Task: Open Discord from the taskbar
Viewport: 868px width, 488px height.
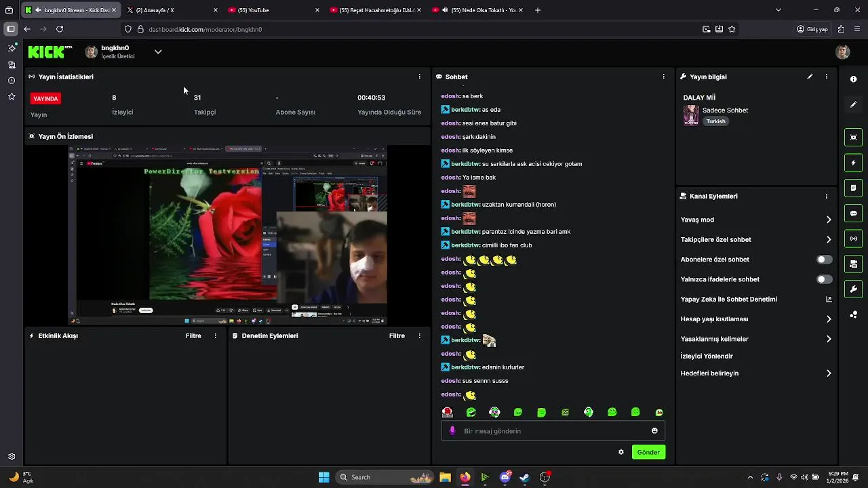Action: (505, 477)
